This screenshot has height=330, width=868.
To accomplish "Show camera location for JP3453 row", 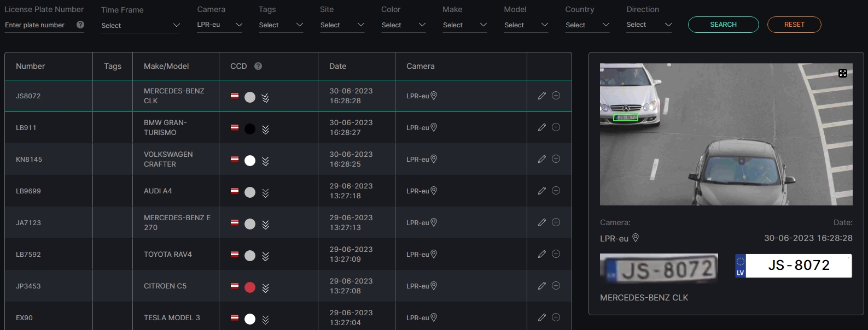I will pos(434,286).
